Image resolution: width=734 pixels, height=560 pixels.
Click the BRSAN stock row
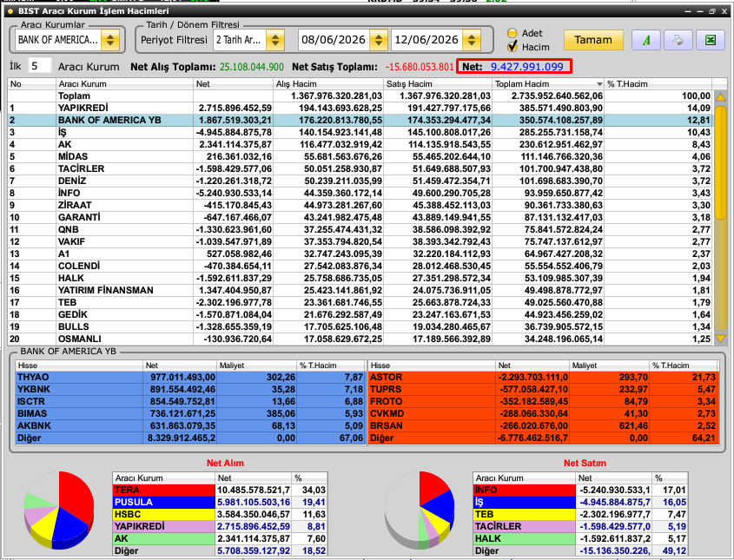543,425
